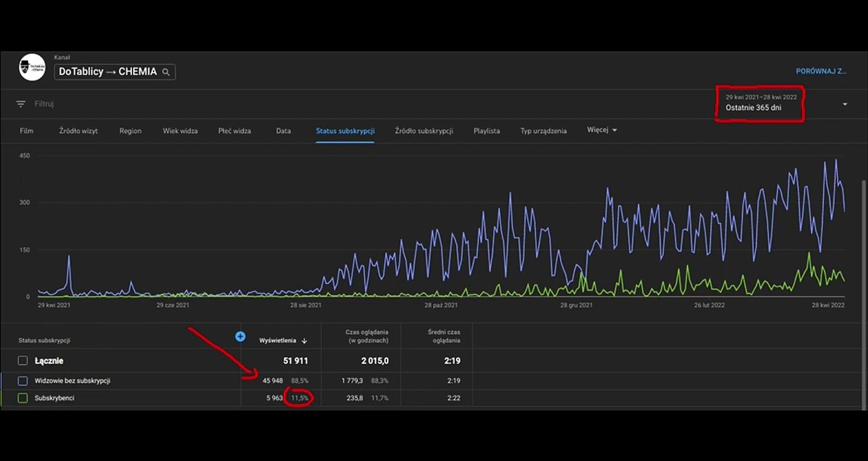The height and width of the screenshot is (461, 868).
Task: Click the 2:19 value in the Łącznie row
Action: tap(452, 361)
